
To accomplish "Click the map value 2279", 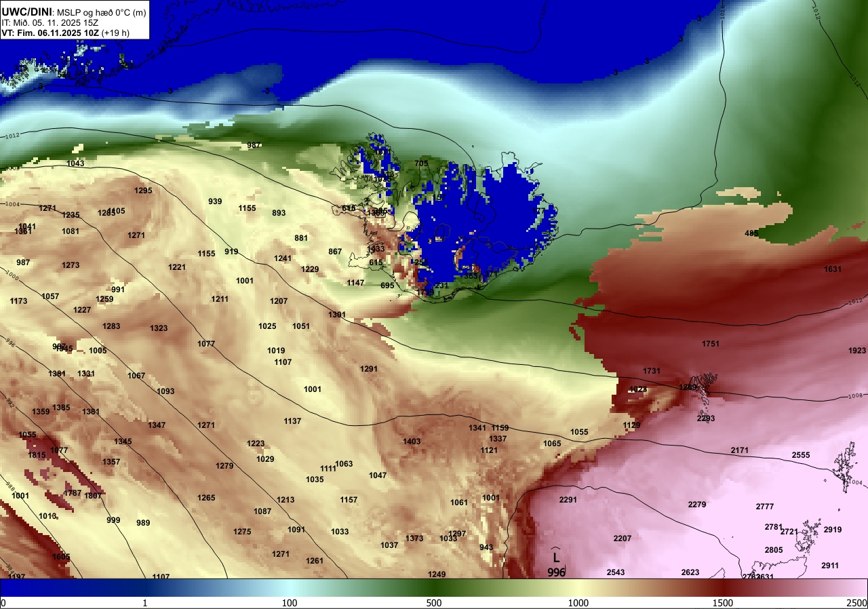I will click(x=697, y=505).
